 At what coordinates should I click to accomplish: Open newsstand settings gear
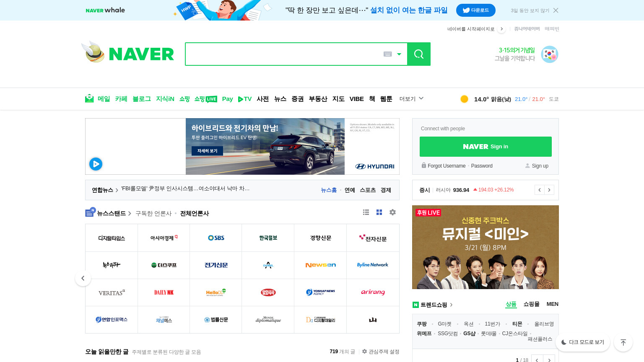(392, 212)
